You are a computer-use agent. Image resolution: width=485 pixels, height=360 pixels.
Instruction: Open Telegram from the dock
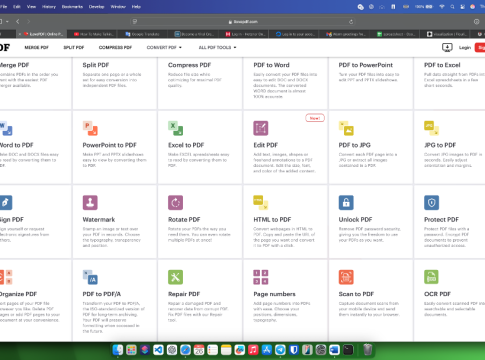coord(280,350)
